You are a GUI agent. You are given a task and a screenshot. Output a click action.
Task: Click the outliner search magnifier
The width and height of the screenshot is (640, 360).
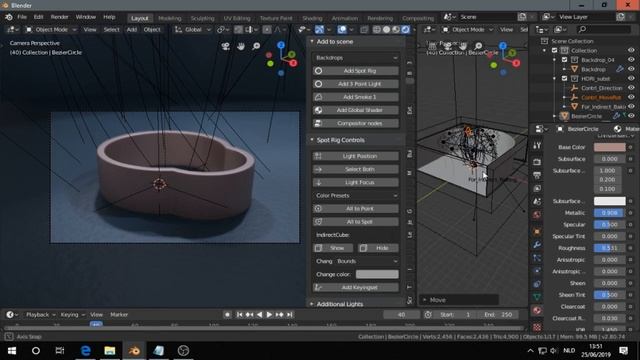click(582, 29)
